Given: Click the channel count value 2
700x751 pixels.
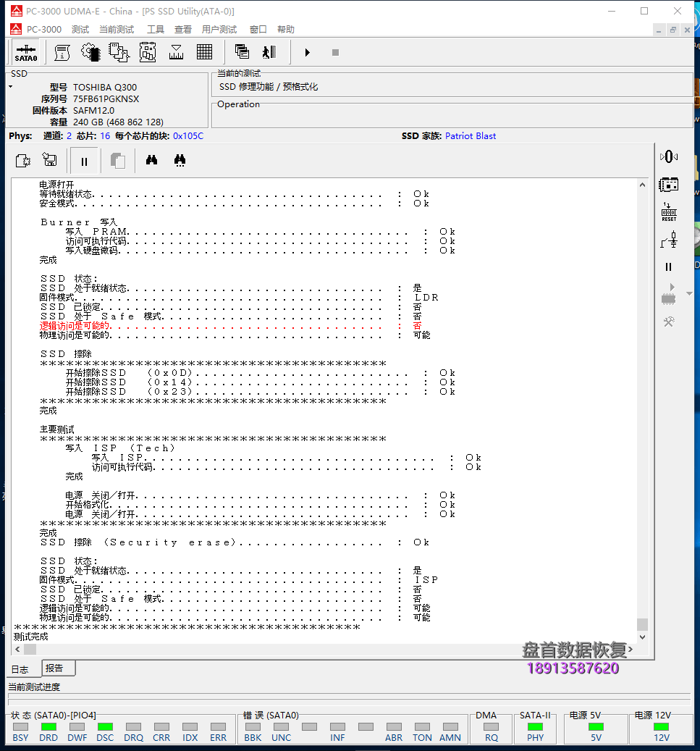Looking at the screenshot, I should click(69, 136).
